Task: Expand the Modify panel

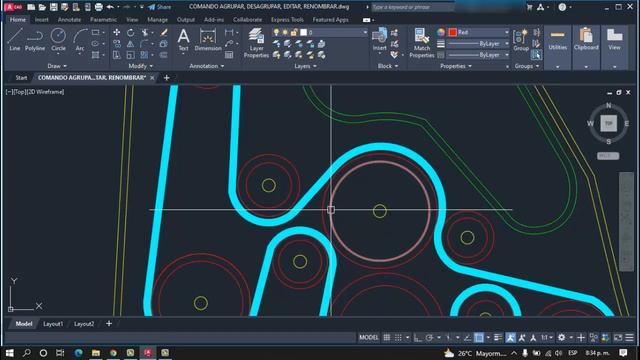Action: click(140, 66)
